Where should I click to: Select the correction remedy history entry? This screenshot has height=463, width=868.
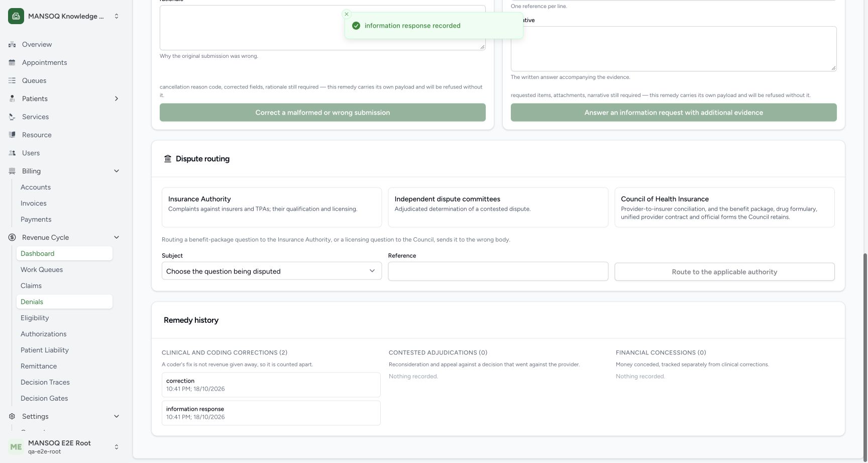pos(271,385)
